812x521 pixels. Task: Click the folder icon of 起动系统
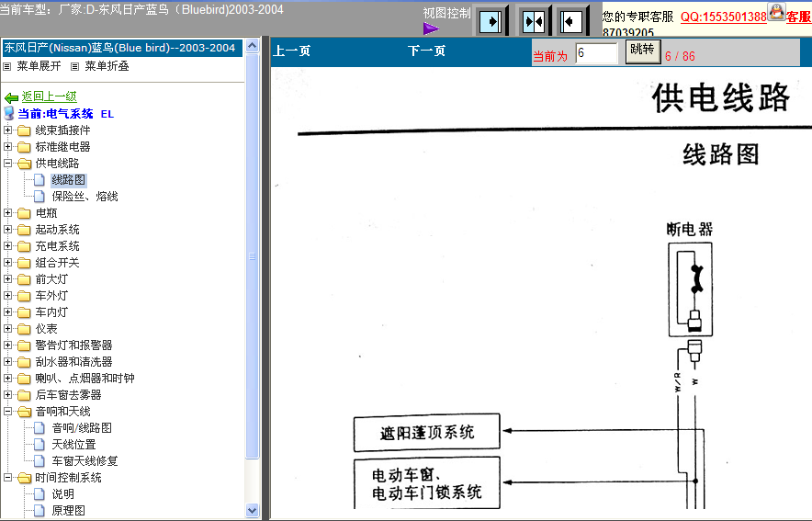tap(24, 230)
